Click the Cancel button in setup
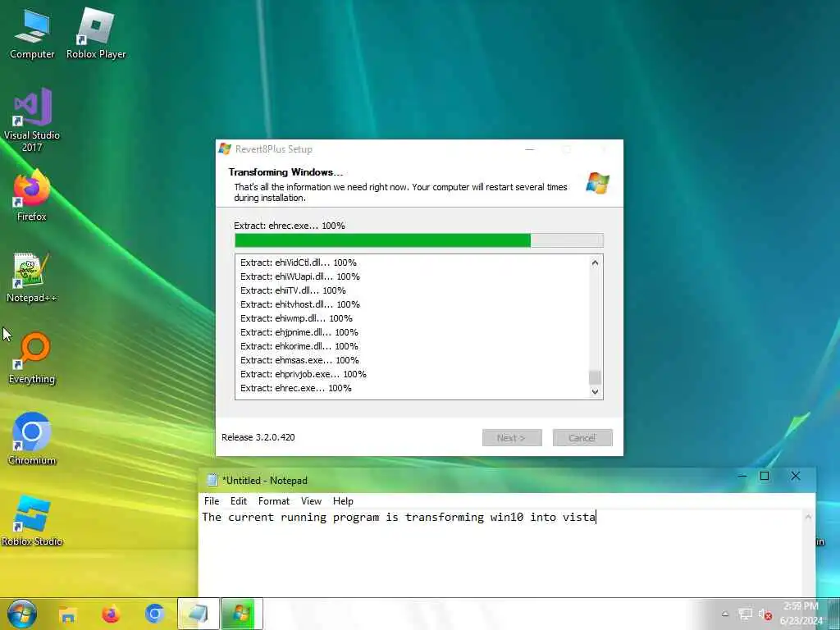This screenshot has height=630, width=840. tap(582, 438)
